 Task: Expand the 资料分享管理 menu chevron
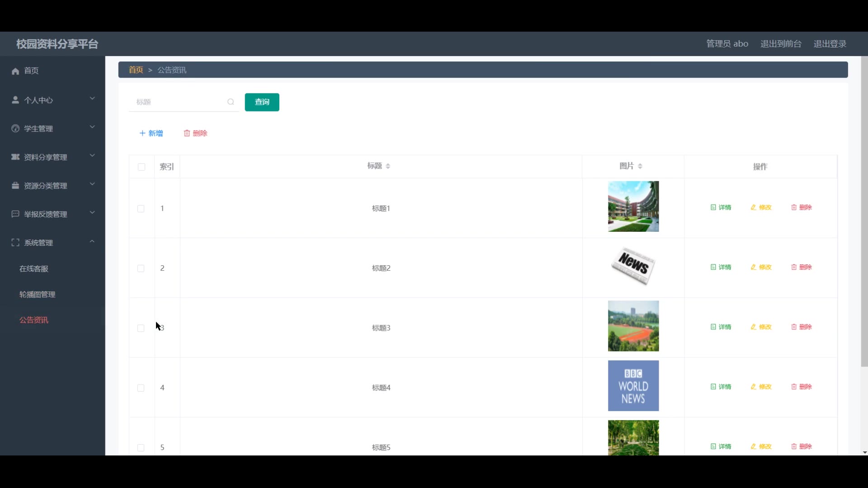coord(92,155)
